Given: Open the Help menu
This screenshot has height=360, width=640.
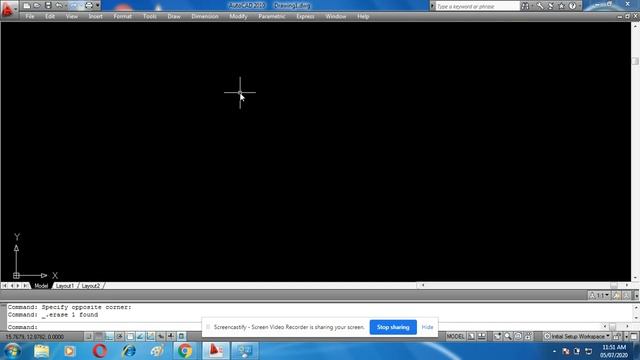Looking at the screenshot, I should coord(363,16).
